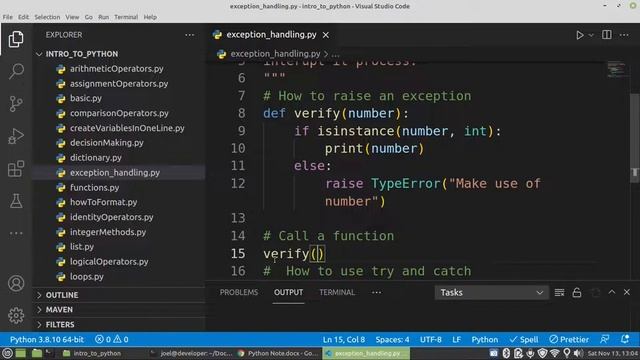Open notifications bell in status bar
Image resolution: width=640 pixels, height=360 pixels.
coord(624,339)
